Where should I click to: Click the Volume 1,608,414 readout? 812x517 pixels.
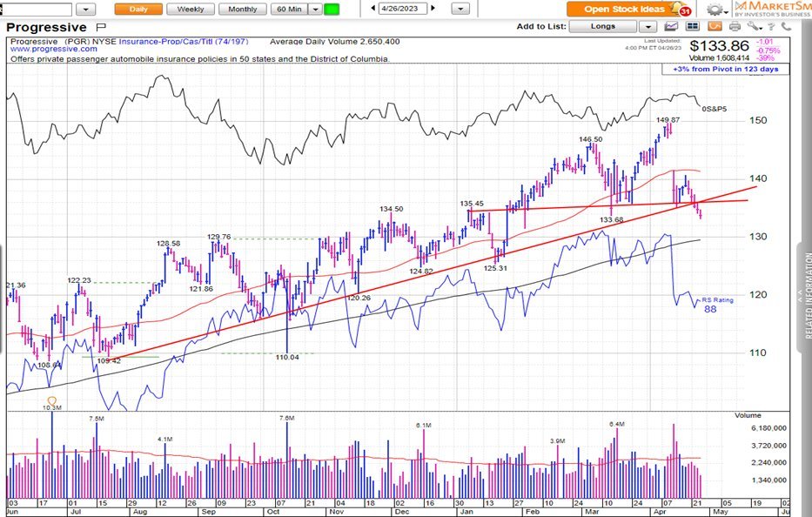tap(719, 58)
